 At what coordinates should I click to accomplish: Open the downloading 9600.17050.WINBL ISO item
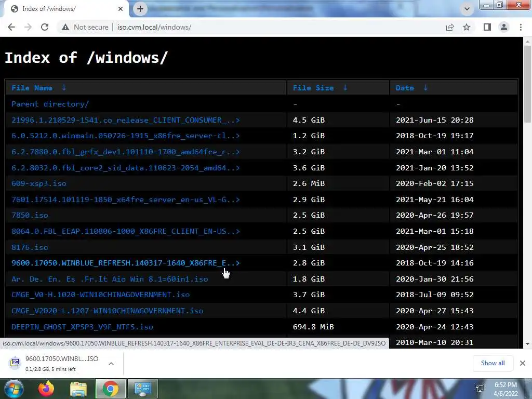pyautogui.click(x=62, y=363)
